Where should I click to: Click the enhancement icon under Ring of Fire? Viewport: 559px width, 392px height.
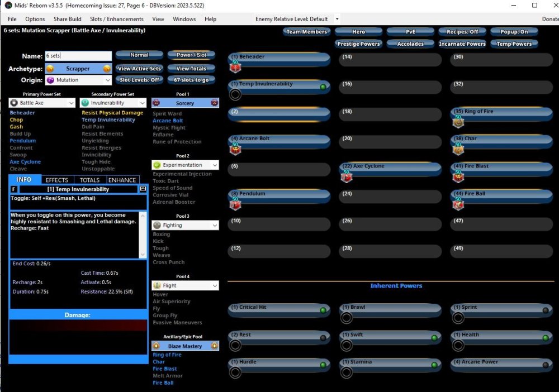(458, 122)
